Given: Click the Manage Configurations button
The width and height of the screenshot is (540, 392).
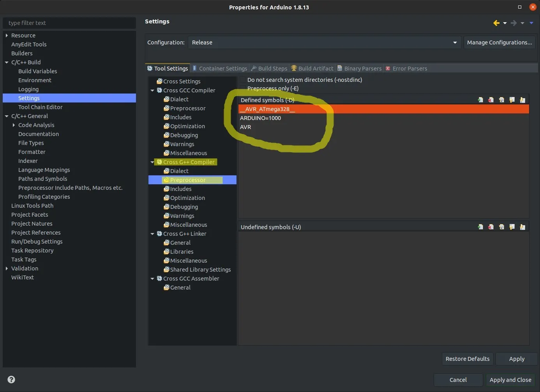Looking at the screenshot, I should [499, 42].
